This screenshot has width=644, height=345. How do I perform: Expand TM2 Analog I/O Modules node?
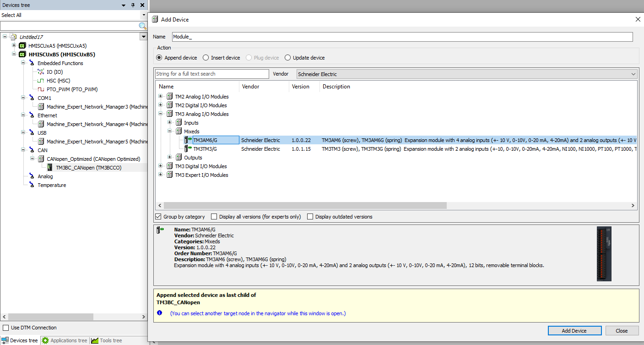coord(161,97)
